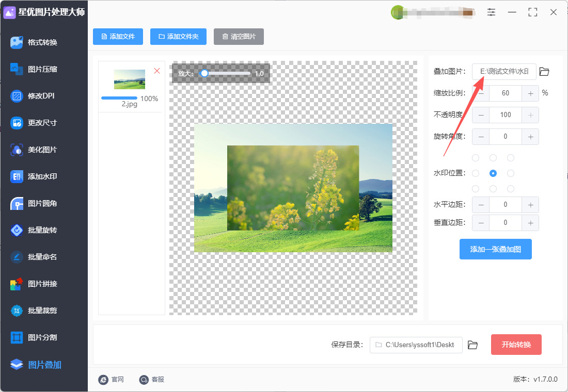Decrease 垂直边距 vertical margin with minus
This screenshot has width=568, height=392.
[481, 223]
